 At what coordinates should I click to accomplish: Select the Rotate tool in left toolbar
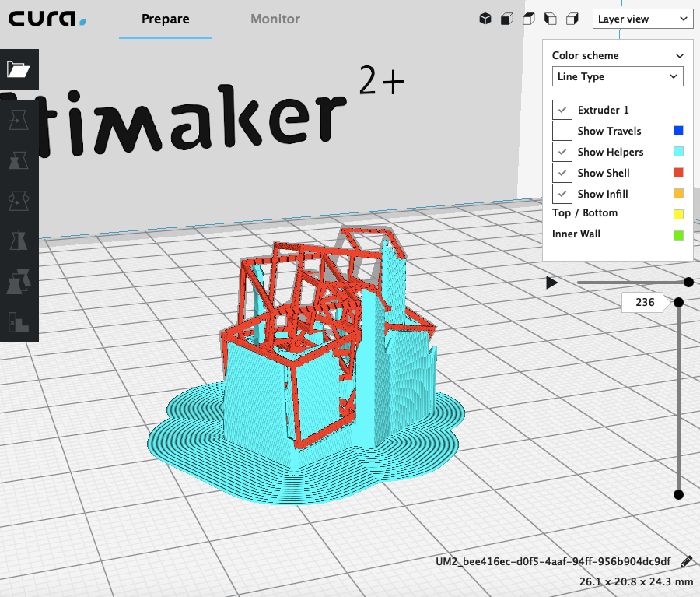point(19,201)
